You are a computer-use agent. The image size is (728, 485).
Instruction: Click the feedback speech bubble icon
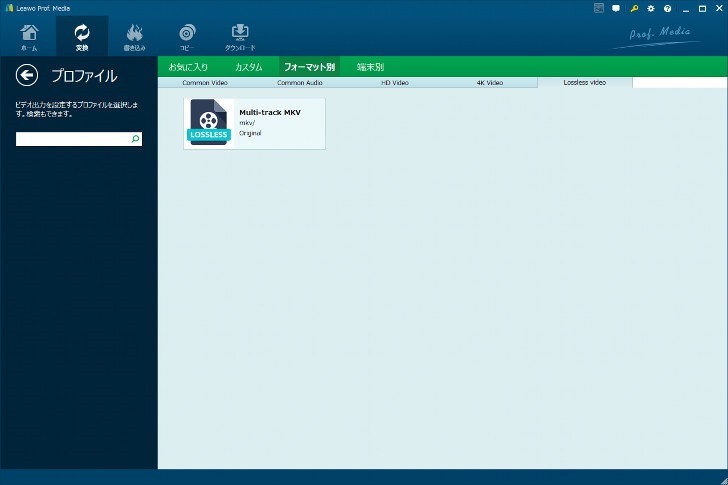click(x=616, y=8)
